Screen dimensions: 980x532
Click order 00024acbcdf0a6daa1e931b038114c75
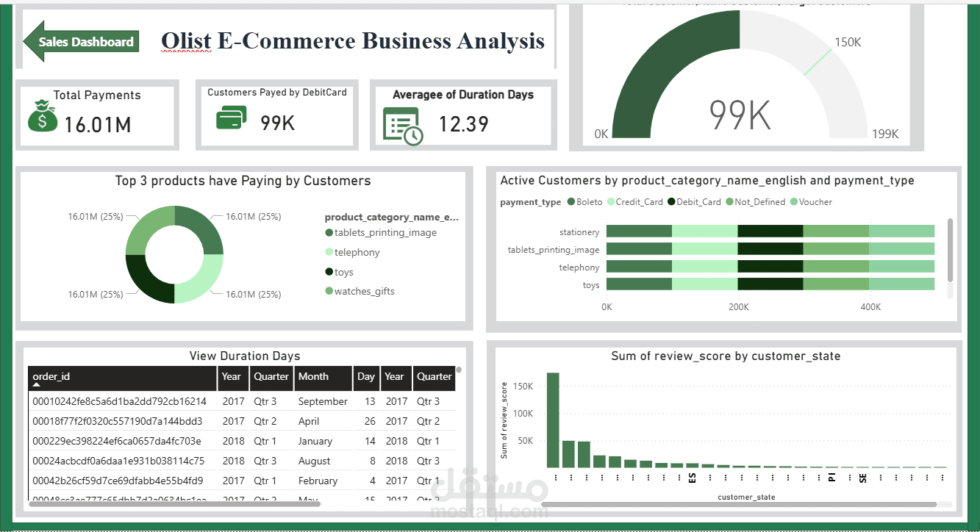(119, 461)
